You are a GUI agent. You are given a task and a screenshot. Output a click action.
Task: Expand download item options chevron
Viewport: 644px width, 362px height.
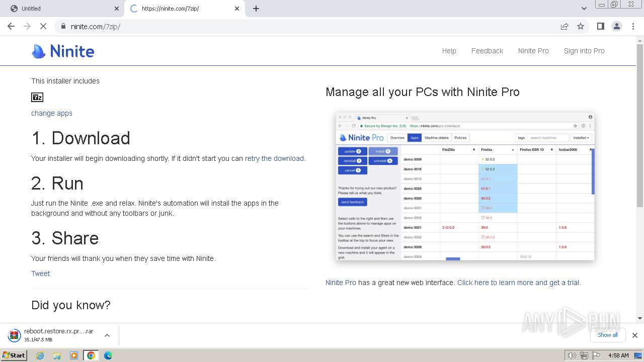pyautogui.click(x=107, y=335)
